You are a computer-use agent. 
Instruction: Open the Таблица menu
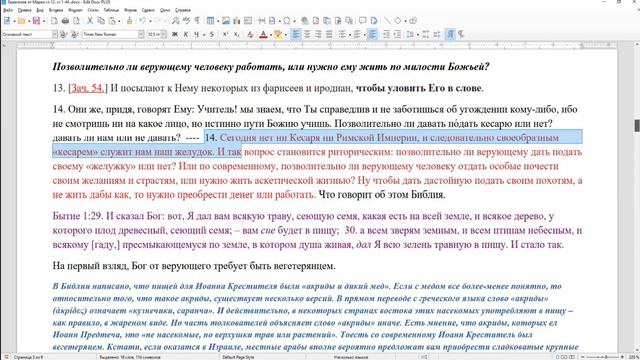[111, 10]
